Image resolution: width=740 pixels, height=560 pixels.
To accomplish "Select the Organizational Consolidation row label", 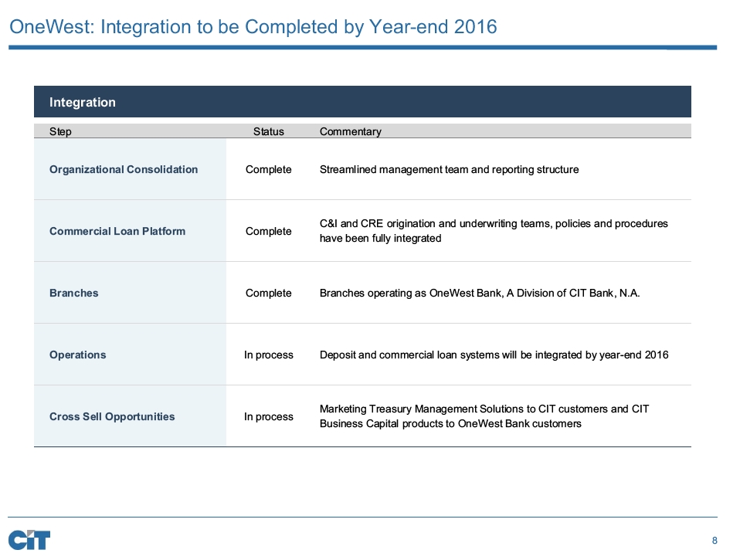I will pos(124,169).
